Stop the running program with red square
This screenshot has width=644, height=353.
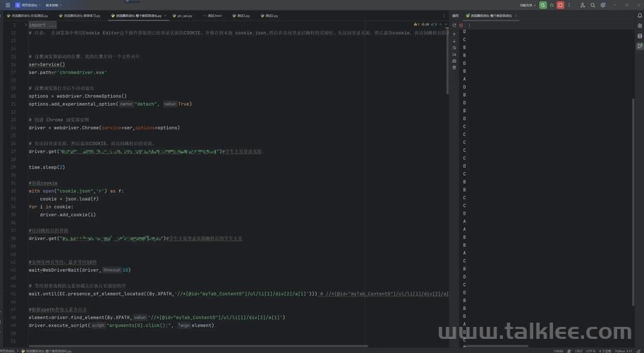click(x=560, y=5)
